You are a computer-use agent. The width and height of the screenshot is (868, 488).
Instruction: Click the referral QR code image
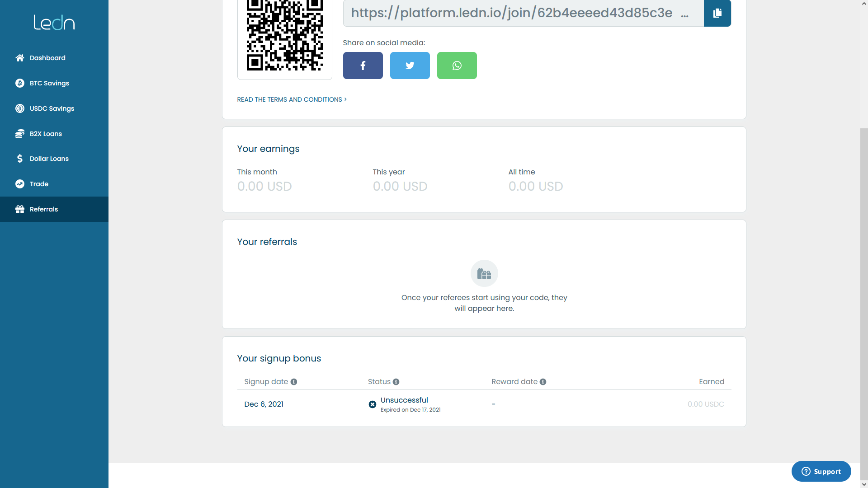coord(284,36)
